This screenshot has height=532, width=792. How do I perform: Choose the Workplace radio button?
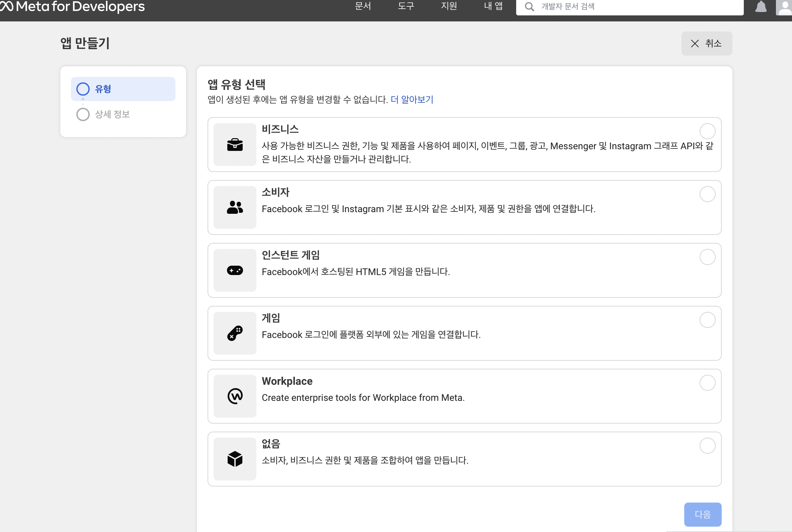(707, 383)
